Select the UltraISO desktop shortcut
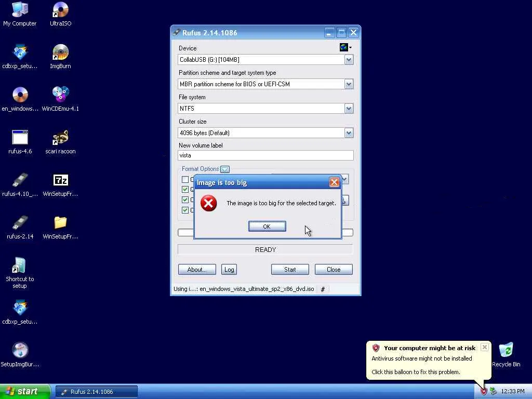Image resolution: width=532 pixels, height=399 pixels. pyautogui.click(x=60, y=14)
